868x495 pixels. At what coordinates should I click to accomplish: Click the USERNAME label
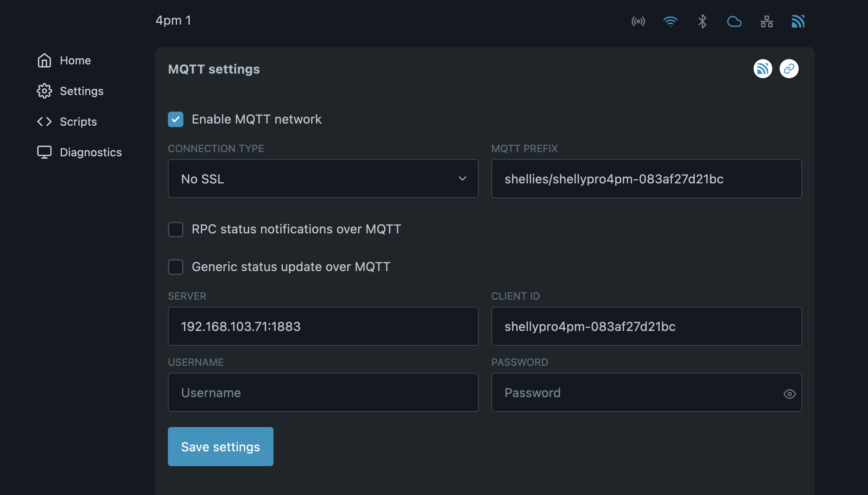(x=196, y=362)
